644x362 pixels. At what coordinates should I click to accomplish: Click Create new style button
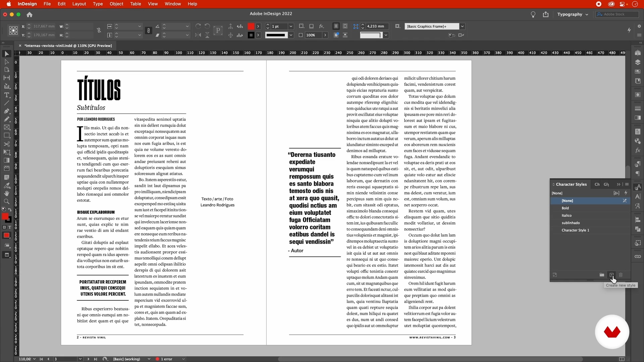click(611, 275)
